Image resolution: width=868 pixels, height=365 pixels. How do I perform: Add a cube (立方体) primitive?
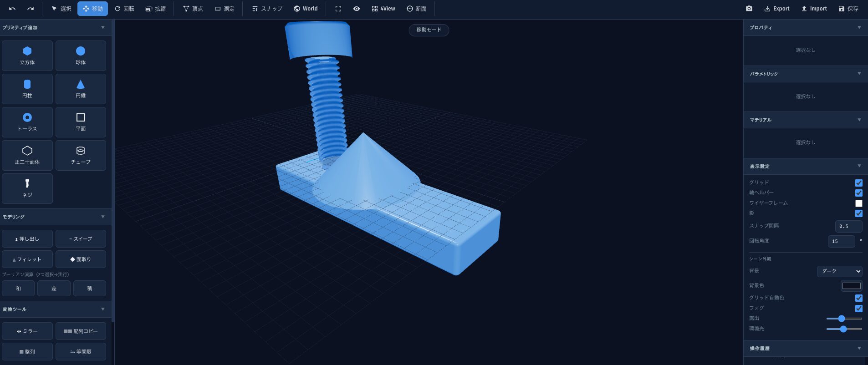tap(27, 56)
